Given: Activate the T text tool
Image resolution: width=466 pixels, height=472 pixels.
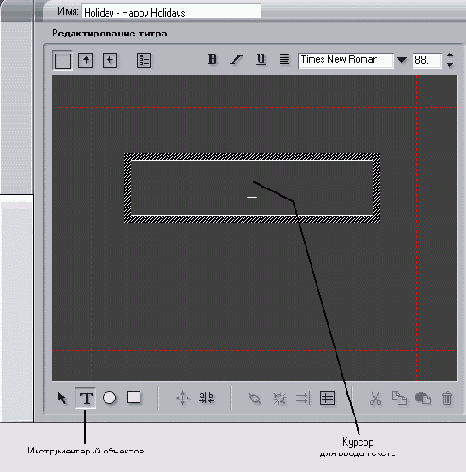Looking at the screenshot, I should (x=86, y=398).
